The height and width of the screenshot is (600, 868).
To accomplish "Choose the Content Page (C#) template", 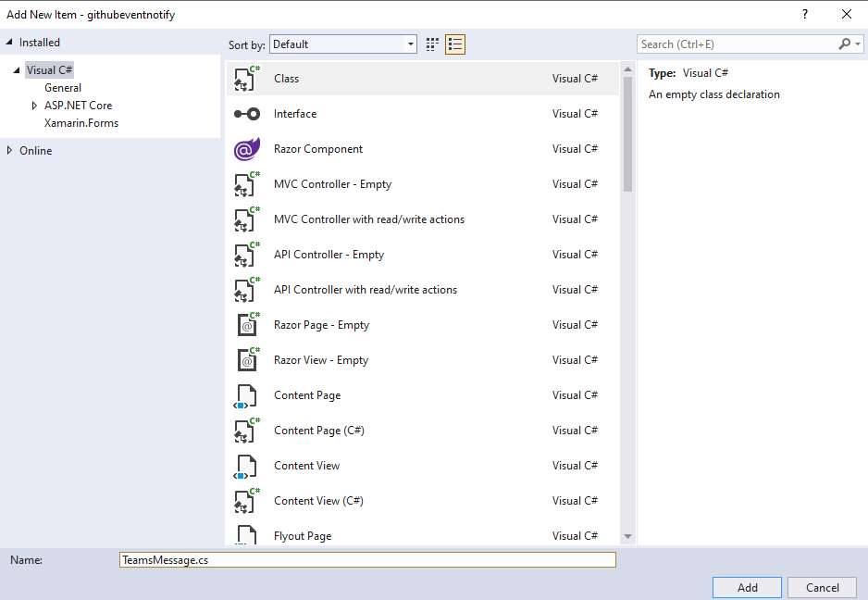I will click(318, 431).
